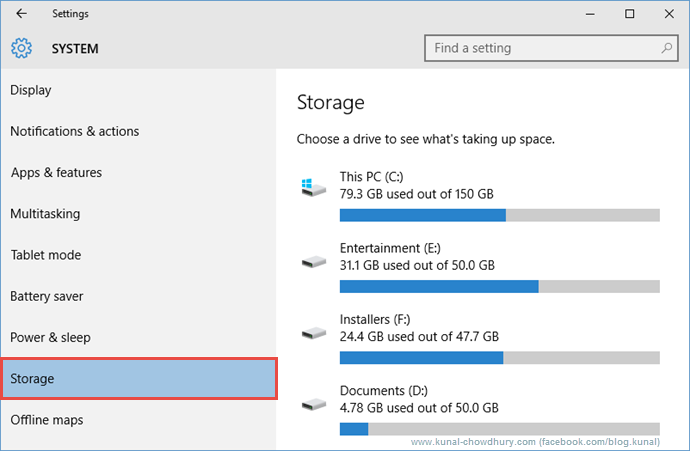Click the Documents (D:) drive icon
Viewport: 690px width, 451px height.
312,404
